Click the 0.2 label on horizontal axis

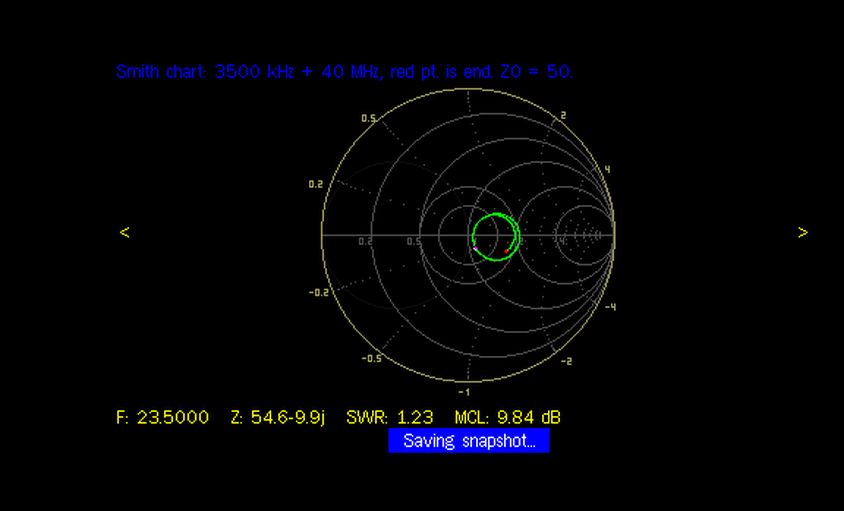pyautogui.click(x=365, y=241)
